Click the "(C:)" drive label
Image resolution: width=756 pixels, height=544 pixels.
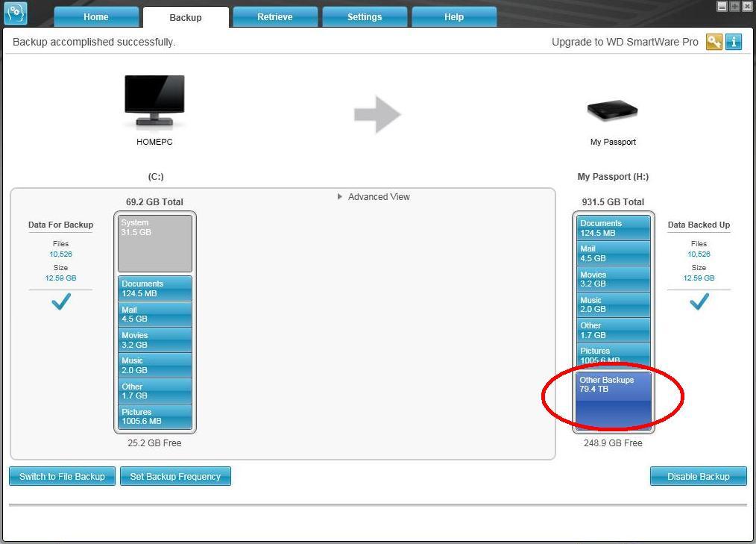[x=156, y=177]
